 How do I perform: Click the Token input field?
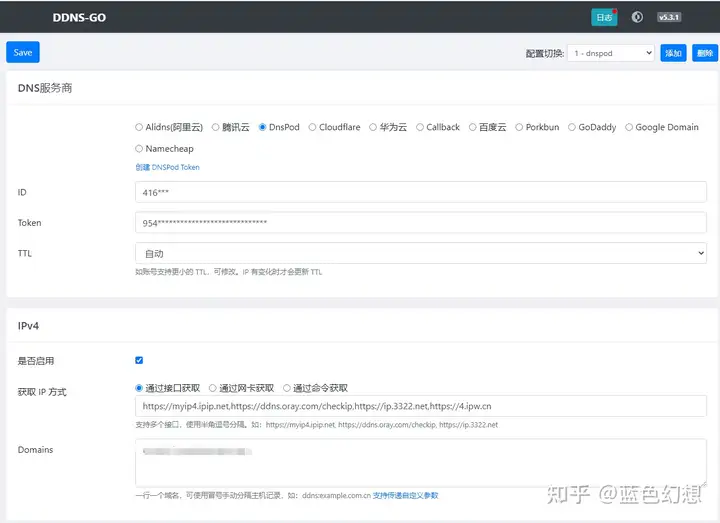click(x=421, y=223)
